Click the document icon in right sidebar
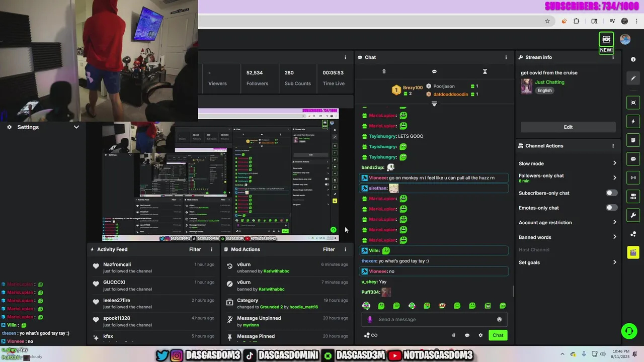Image resolution: width=644 pixels, height=362 pixels. coord(633,140)
